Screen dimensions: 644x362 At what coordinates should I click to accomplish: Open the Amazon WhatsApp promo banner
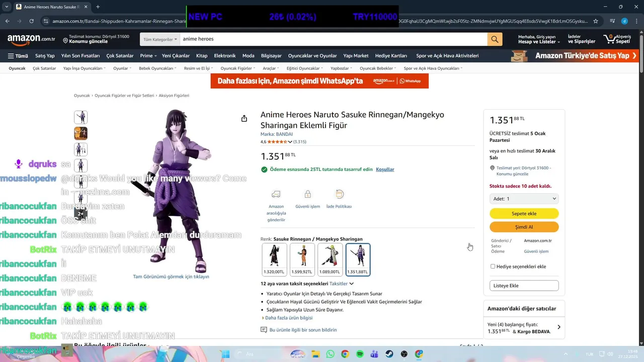tap(319, 81)
